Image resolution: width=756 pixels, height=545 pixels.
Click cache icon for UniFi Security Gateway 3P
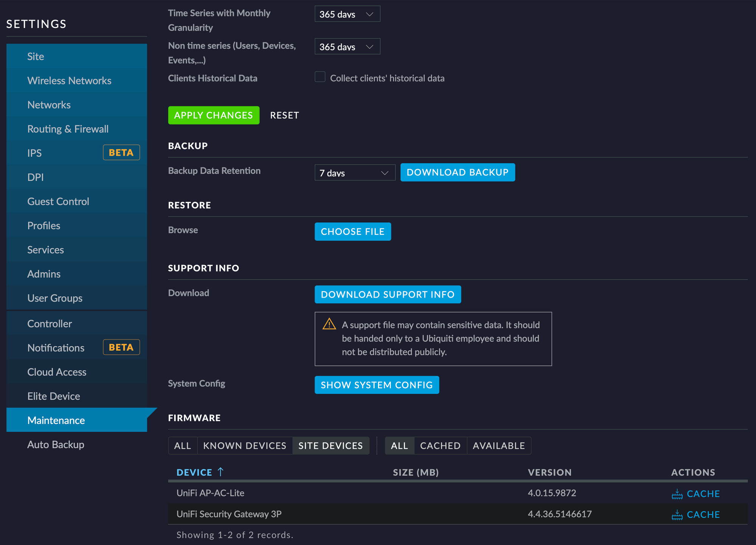coord(677,515)
